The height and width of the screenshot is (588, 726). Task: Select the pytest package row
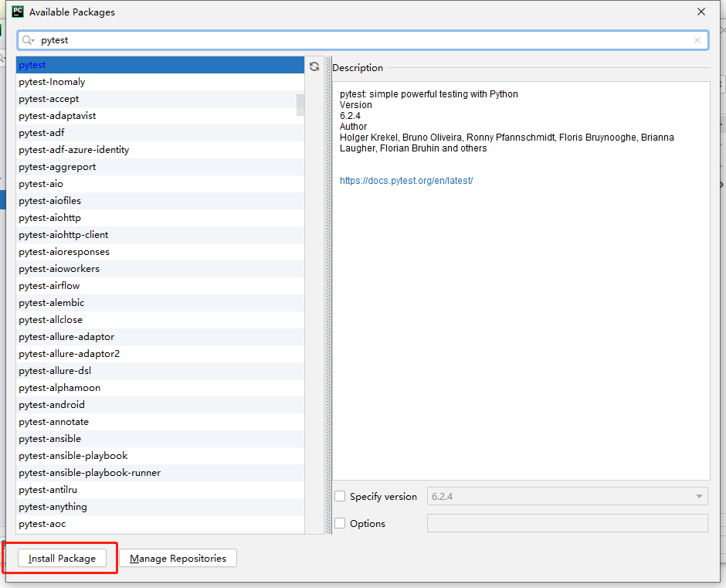coord(160,65)
